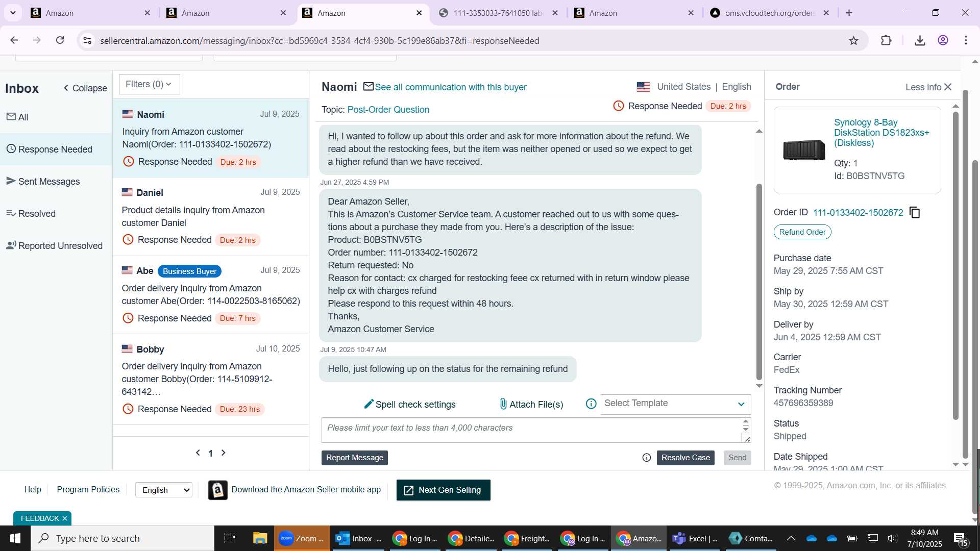Change the footer language from English
This screenshot has width=980, height=551.
164,490
